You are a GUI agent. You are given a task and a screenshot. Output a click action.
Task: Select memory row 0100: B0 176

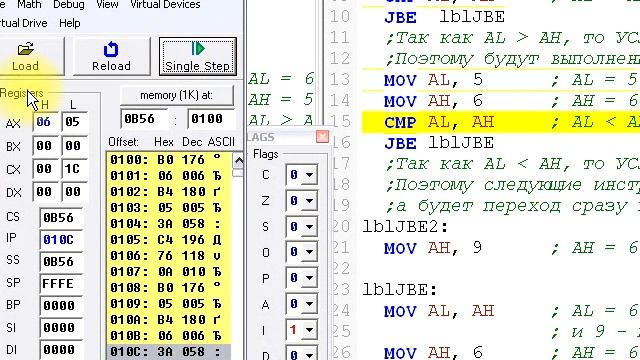tap(169, 160)
